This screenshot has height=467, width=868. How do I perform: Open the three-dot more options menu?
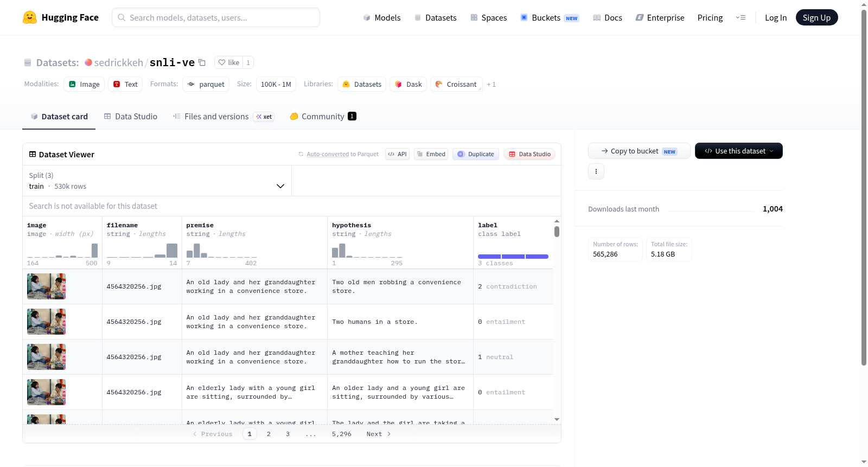pyautogui.click(x=596, y=171)
